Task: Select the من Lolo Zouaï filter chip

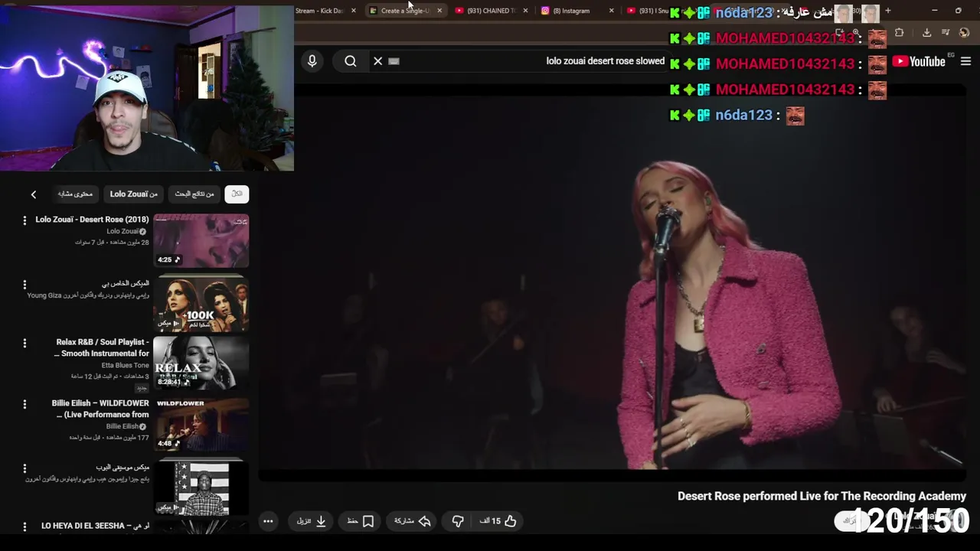Action: [134, 194]
